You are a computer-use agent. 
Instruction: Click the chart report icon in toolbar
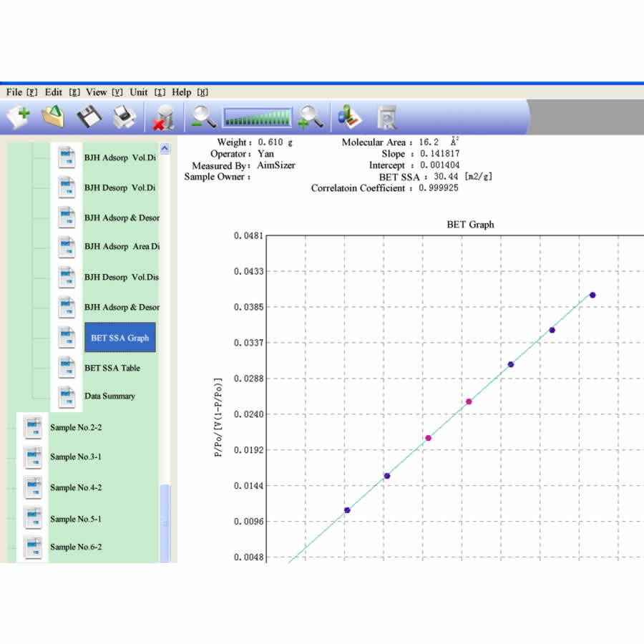[x=349, y=117]
